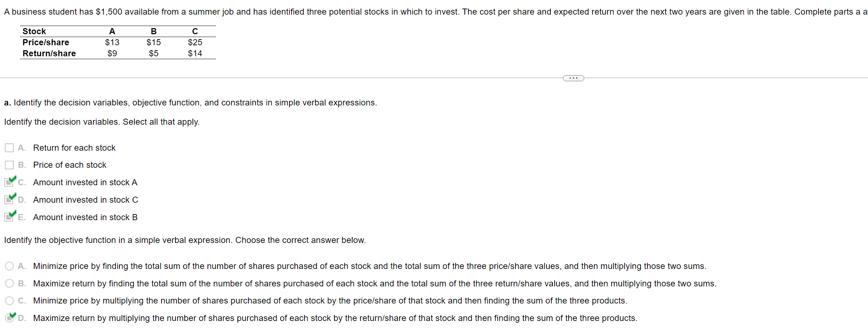
Task: Click the $13 price cell for Stock A
Action: tap(112, 42)
